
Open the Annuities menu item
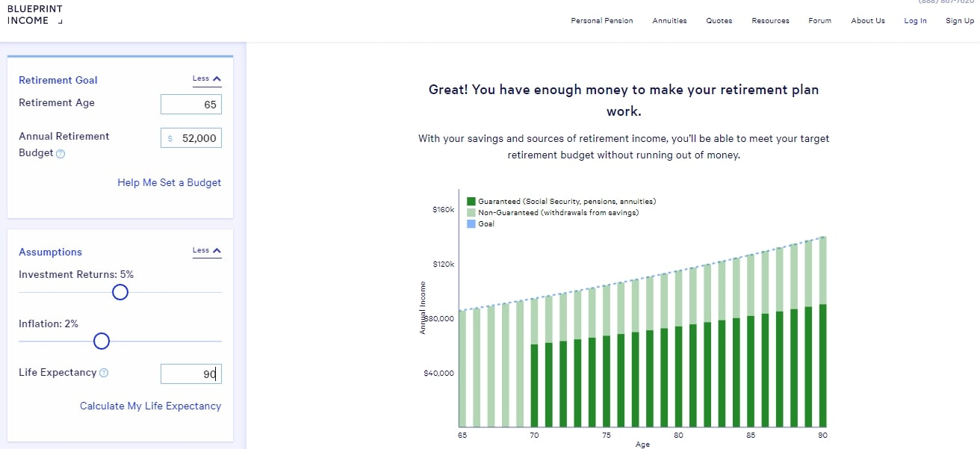pos(669,21)
